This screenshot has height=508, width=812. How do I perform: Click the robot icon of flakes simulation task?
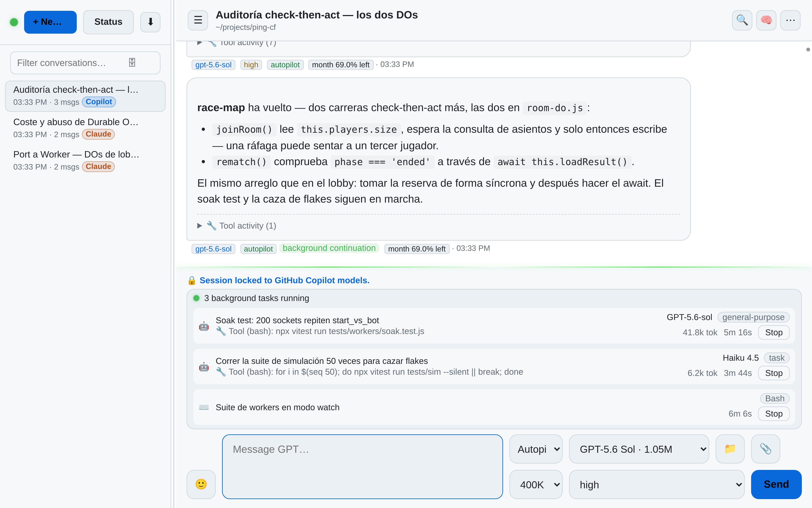click(204, 367)
